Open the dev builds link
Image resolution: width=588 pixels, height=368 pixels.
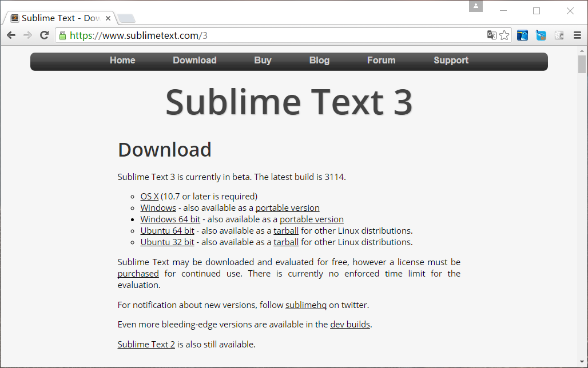click(350, 324)
